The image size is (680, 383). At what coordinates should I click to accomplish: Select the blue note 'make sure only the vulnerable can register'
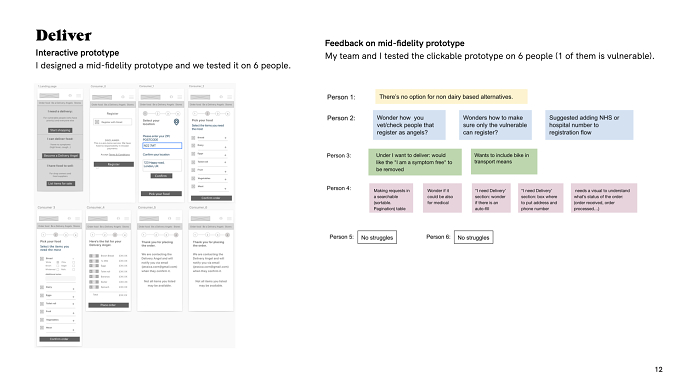pos(495,125)
